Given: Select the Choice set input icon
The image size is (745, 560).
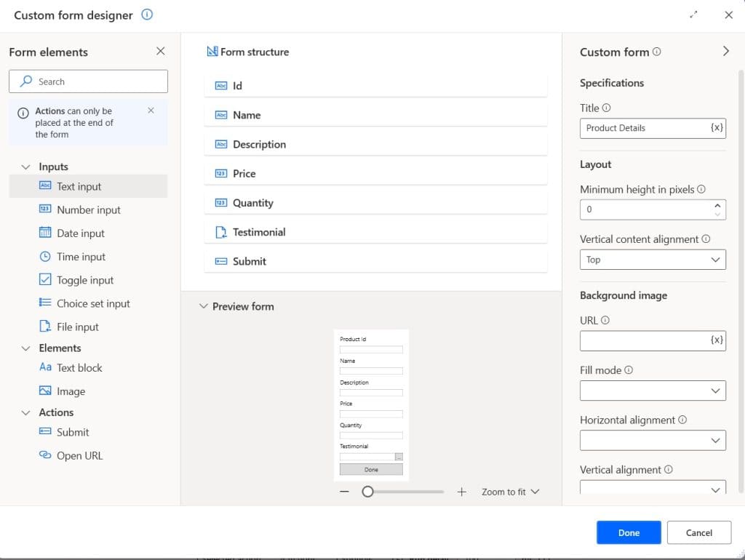Looking at the screenshot, I should click(45, 303).
